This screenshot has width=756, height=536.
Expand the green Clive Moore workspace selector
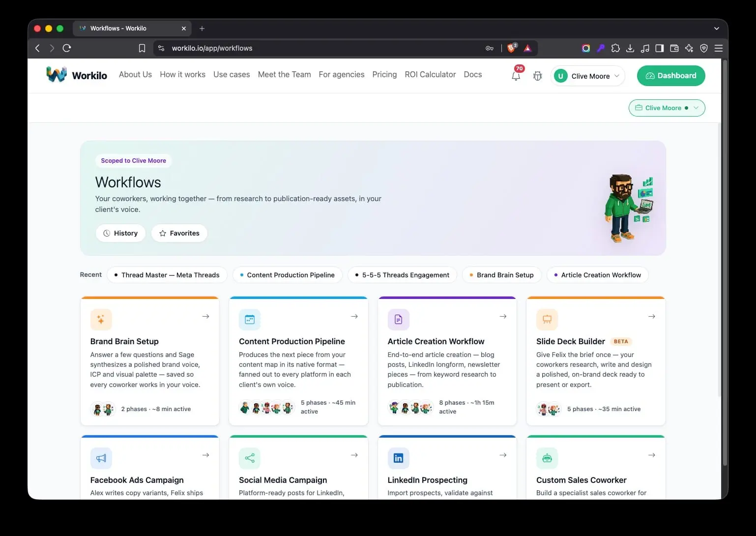point(667,108)
